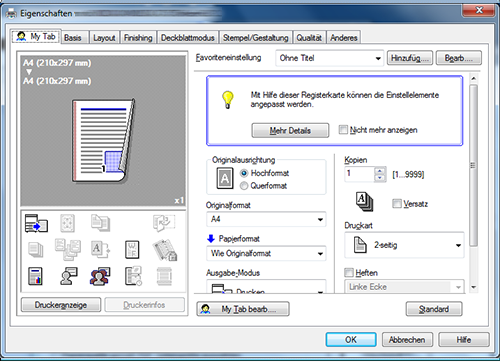Tick the Nicht mehr anzeigen checkbox
The width and height of the screenshot is (500, 362).
(343, 130)
